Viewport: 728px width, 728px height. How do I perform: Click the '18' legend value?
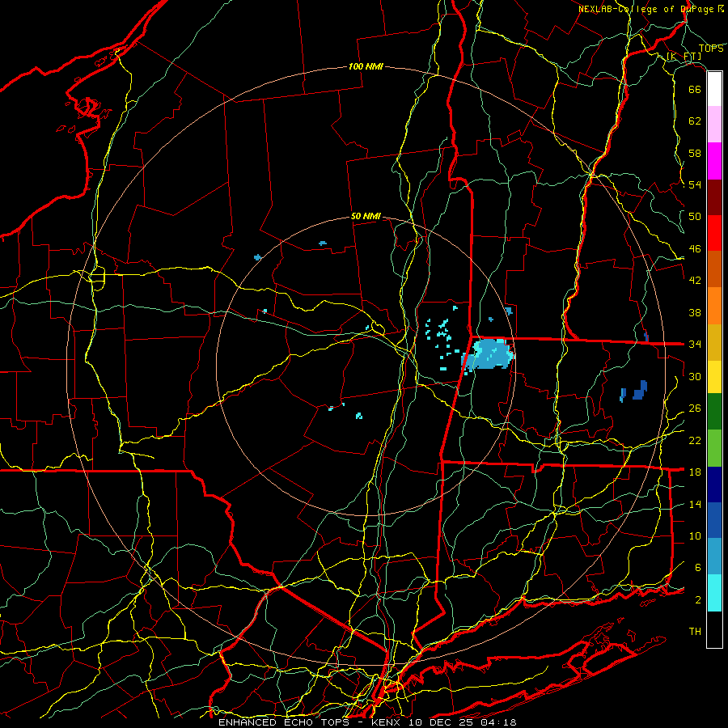tap(695, 472)
